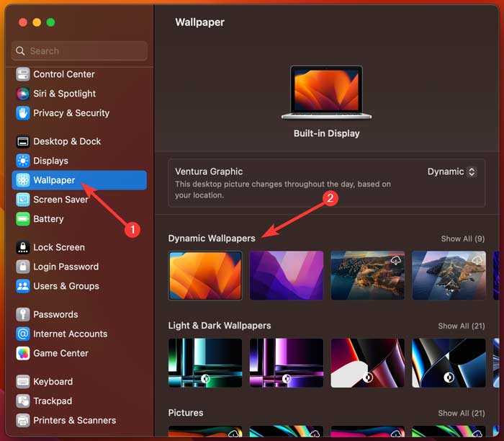Click the light/dark icon on red-white wallpaper
Image resolution: width=504 pixels, height=441 pixels.
(368, 377)
